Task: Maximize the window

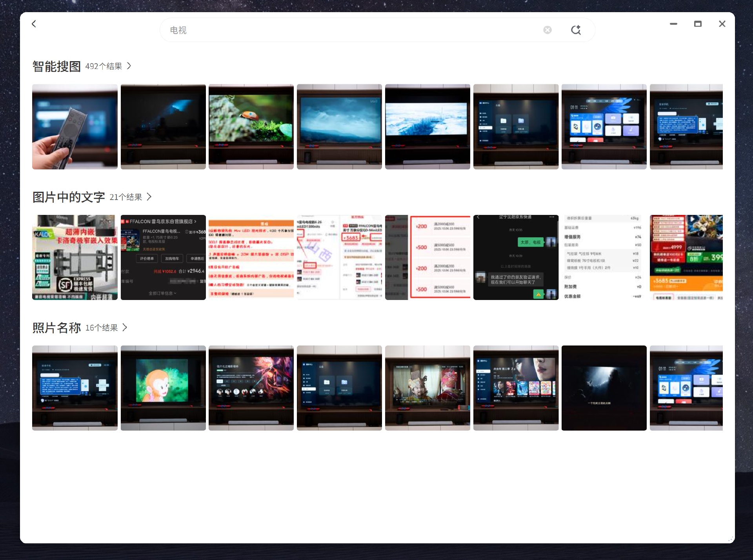Action: 698,24
